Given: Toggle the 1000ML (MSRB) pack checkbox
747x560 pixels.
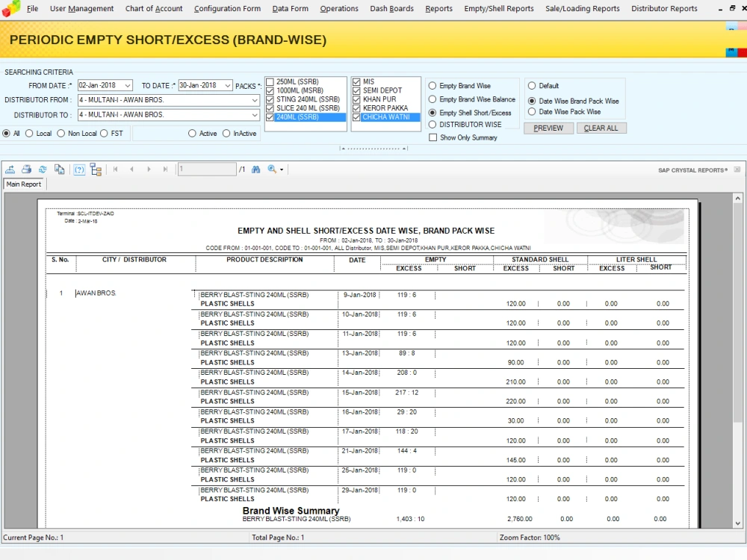Looking at the screenshot, I should 270,90.
